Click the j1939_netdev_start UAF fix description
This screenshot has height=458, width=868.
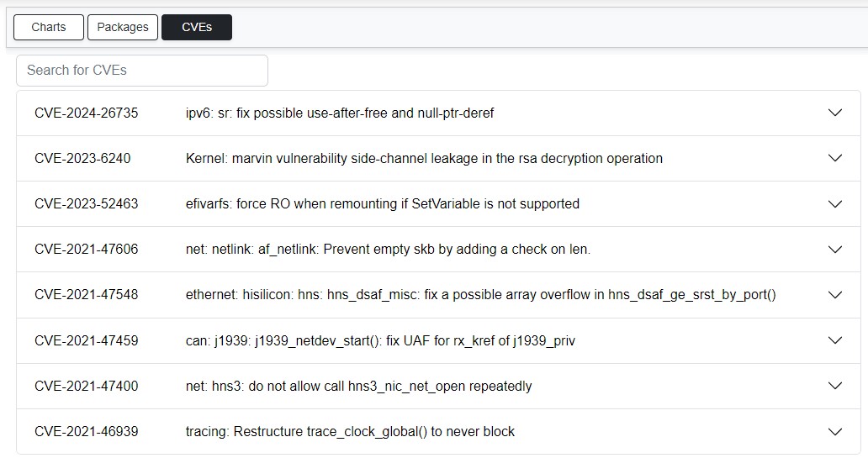(x=380, y=340)
